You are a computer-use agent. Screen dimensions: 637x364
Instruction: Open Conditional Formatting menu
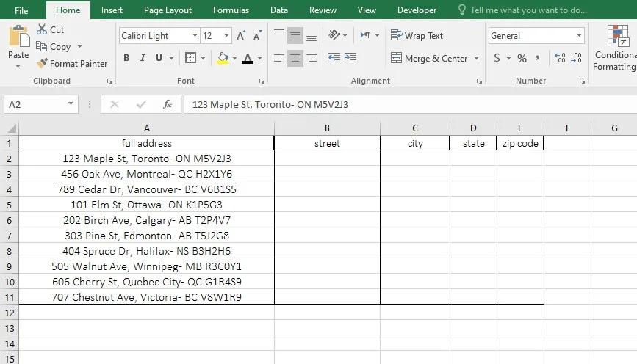(616, 48)
